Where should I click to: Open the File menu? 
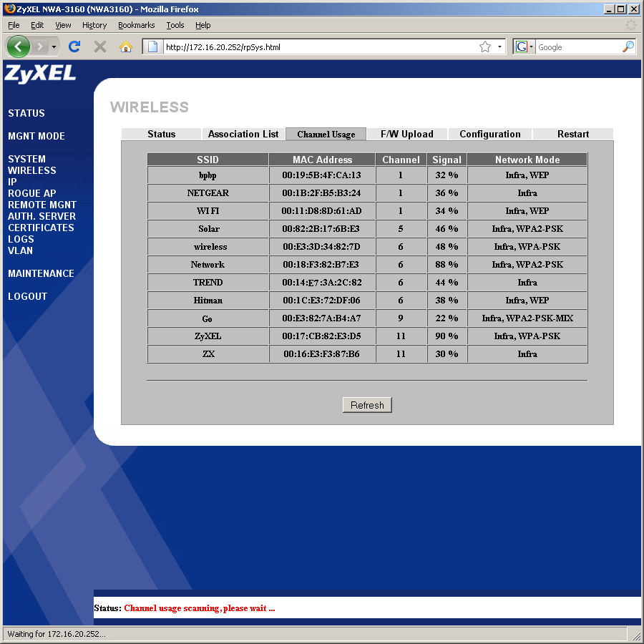click(x=14, y=25)
